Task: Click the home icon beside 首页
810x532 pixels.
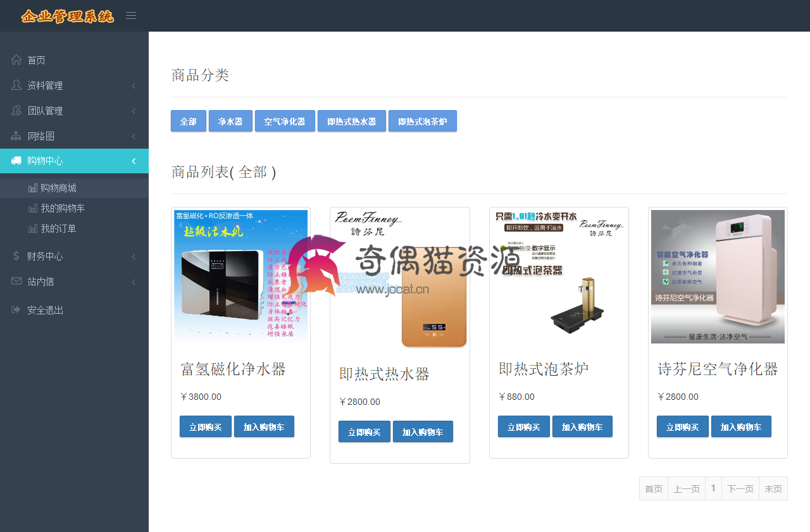Action: [x=16, y=60]
